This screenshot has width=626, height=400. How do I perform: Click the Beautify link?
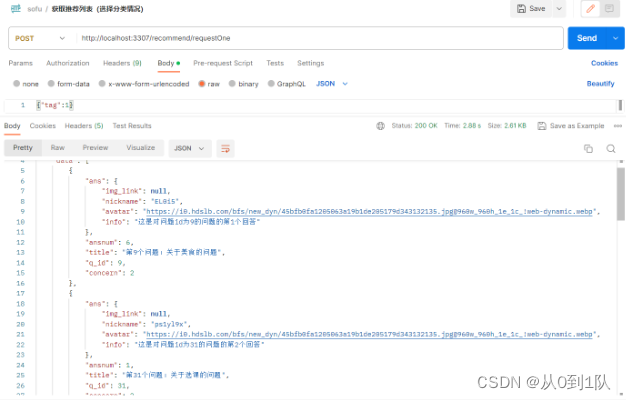[600, 83]
